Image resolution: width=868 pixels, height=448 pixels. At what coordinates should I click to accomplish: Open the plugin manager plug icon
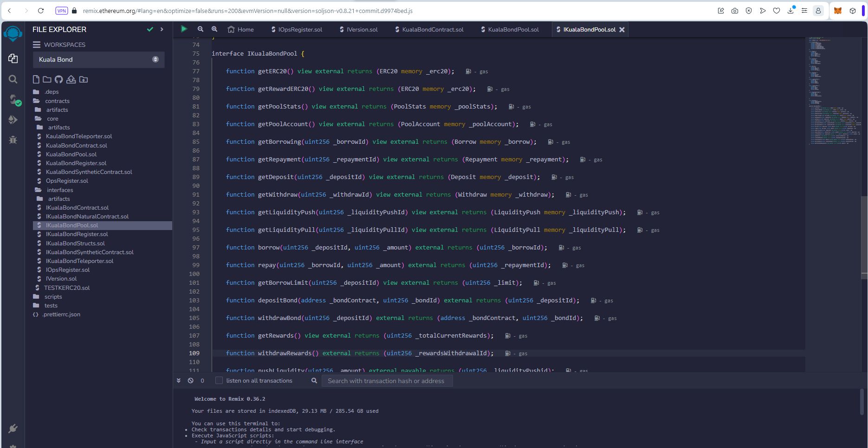(13, 428)
